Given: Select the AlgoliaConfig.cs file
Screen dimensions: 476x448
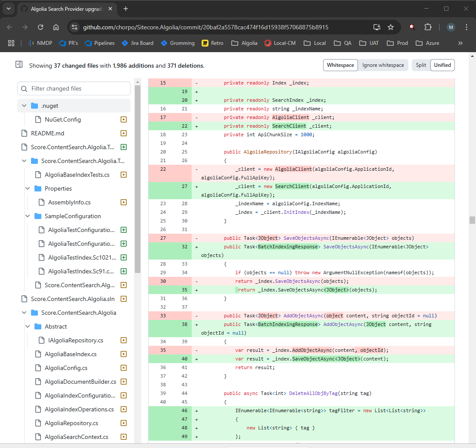Looking at the screenshot, I should [x=66, y=368].
